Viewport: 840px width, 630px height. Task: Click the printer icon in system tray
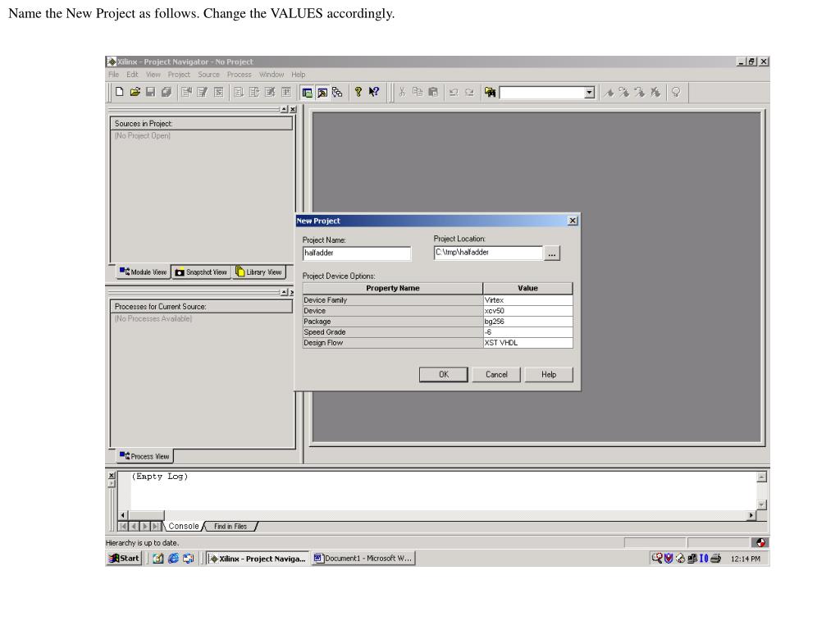click(715, 558)
